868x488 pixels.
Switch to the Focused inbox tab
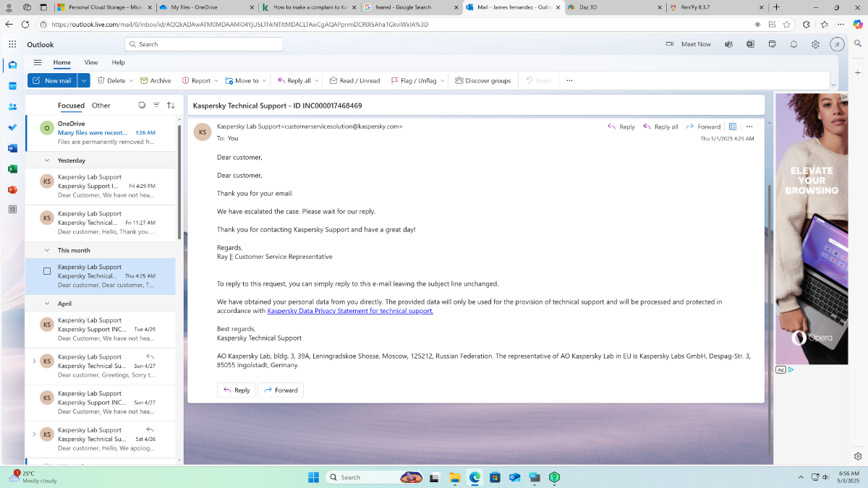(x=71, y=106)
